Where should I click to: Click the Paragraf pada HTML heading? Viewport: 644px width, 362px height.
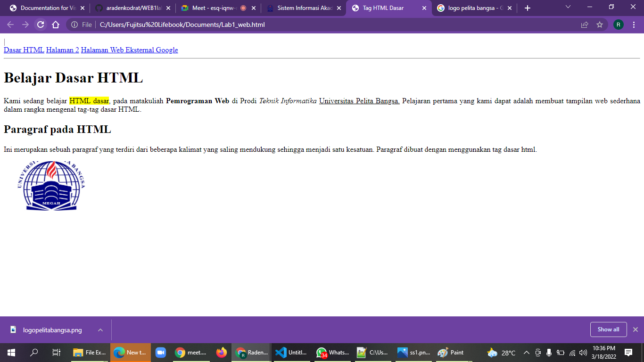pos(58,129)
